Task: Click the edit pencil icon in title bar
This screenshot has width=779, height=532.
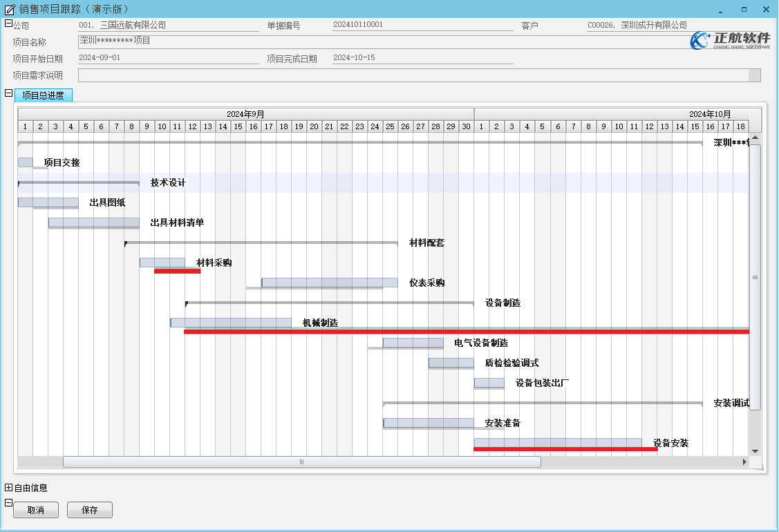Action: [x=10, y=9]
